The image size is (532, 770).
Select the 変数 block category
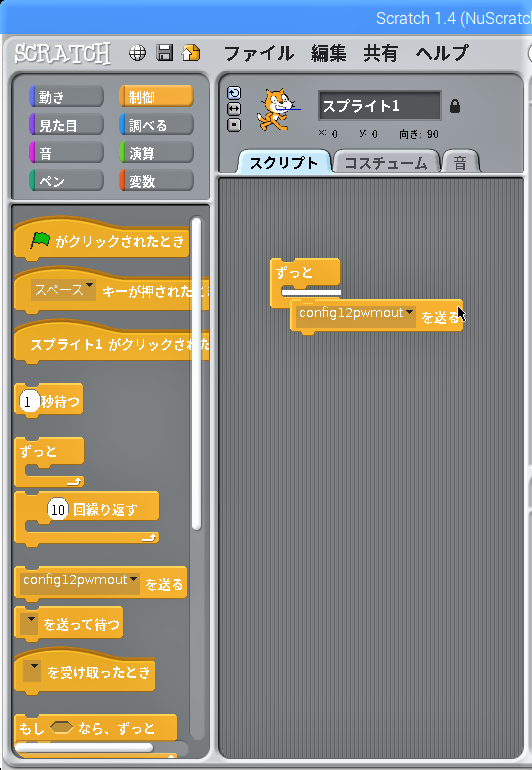pos(156,181)
